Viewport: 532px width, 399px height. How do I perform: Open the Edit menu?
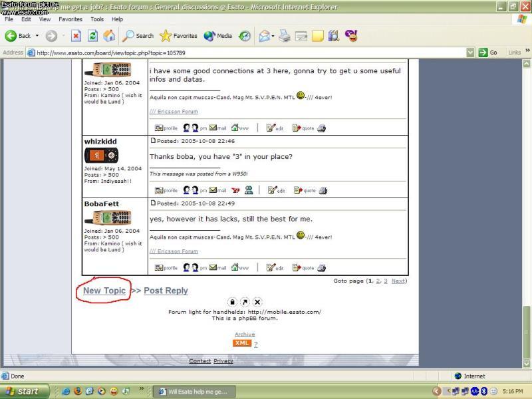(x=26, y=19)
